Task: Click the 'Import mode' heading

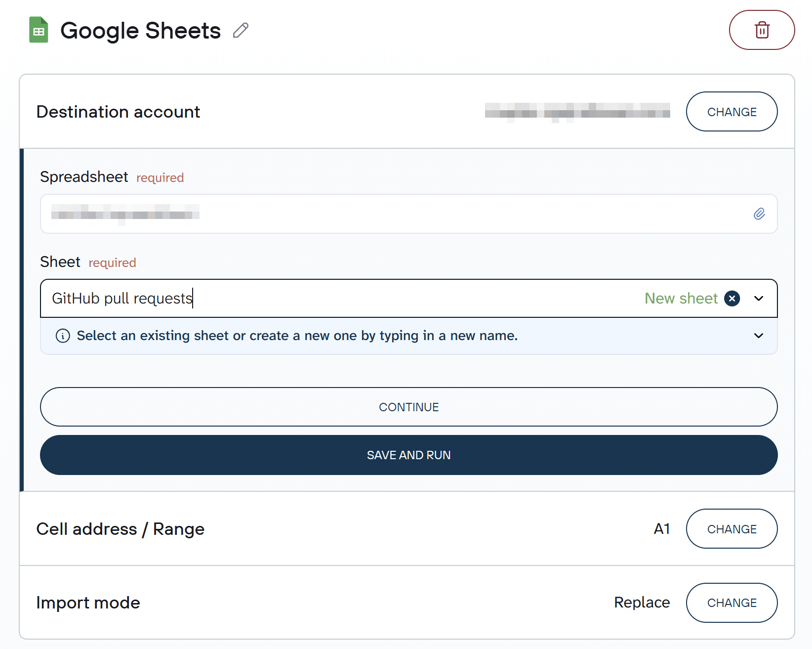Action: 88,603
